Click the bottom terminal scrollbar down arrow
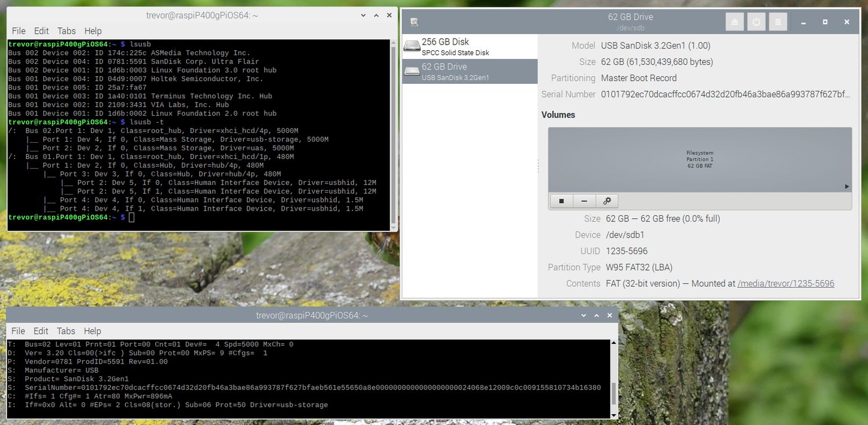Screen dimensions: 868x425 613,414
